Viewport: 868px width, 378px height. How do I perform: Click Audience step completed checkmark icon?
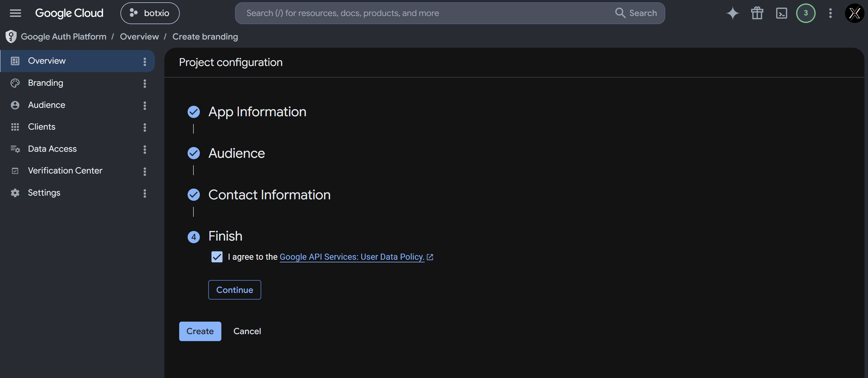click(194, 153)
